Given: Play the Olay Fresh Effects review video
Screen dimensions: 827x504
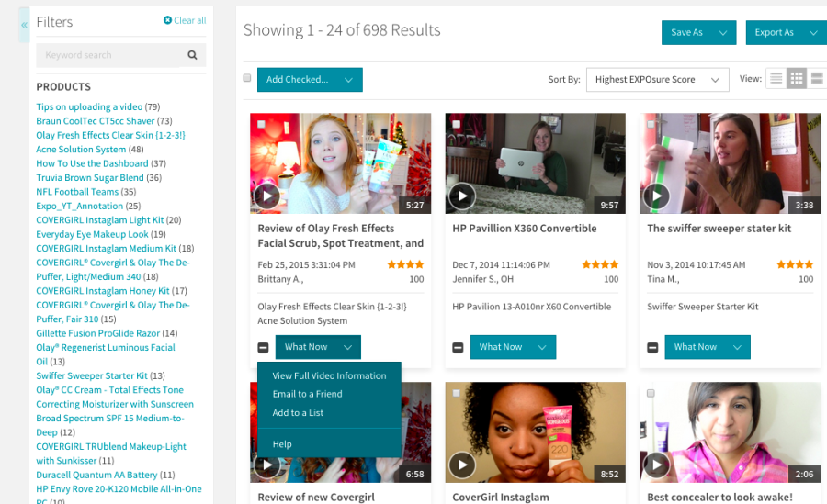Looking at the screenshot, I should (x=266, y=196).
